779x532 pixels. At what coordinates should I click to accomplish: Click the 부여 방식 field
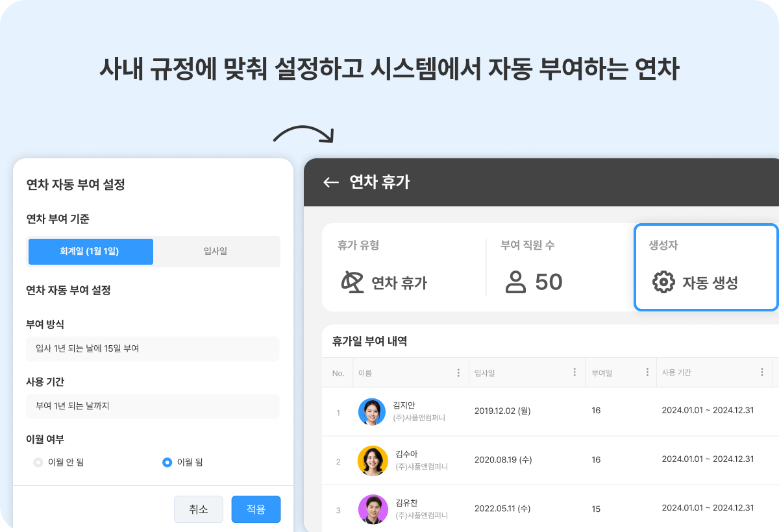tap(153, 348)
